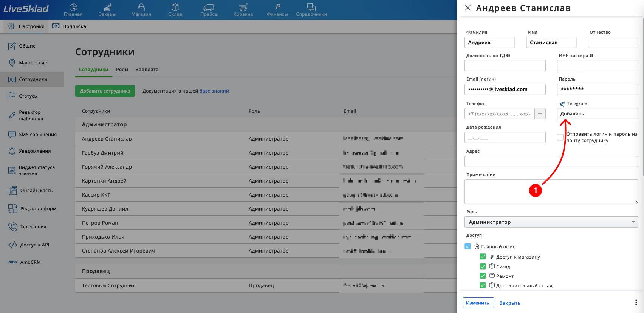Toggle sending login and password to employee email

tap(560, 137)
